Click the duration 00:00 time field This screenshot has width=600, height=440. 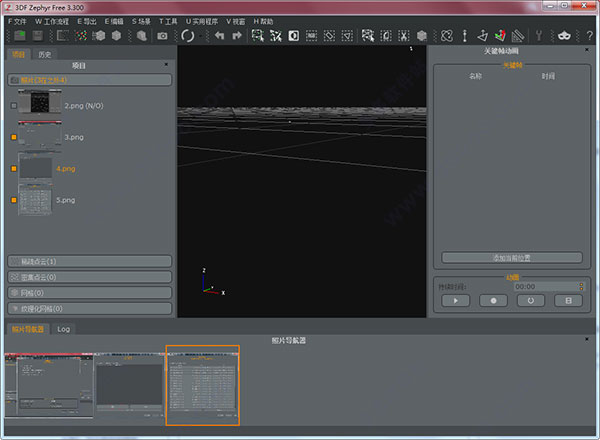point(546,287)
